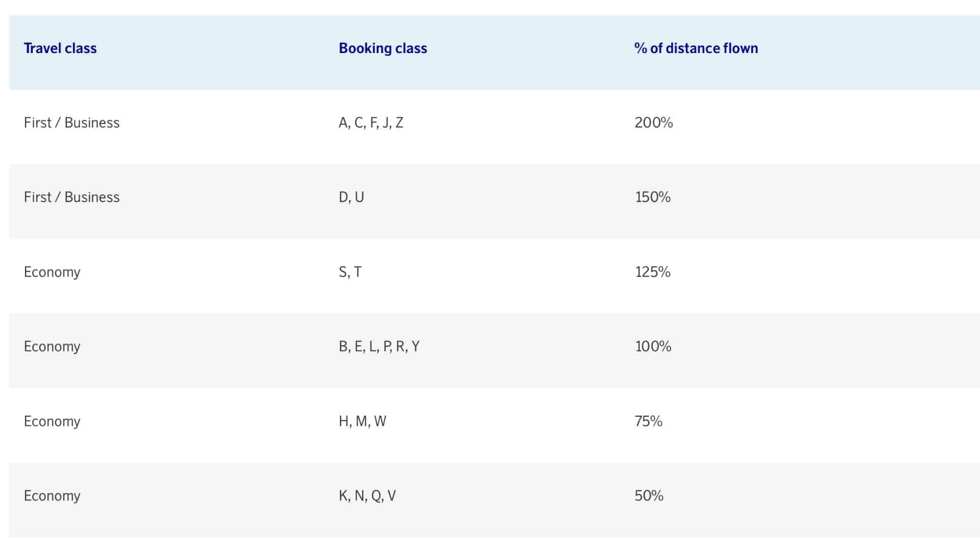Select the 100% distance value

[653, 346]
